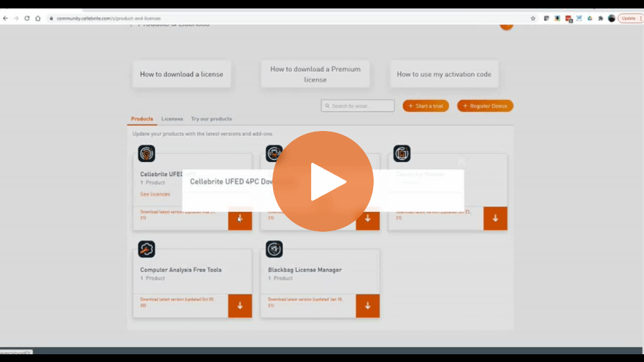
Task: Click Blackbag 'Download latest version' text
Action: (305, 302)
